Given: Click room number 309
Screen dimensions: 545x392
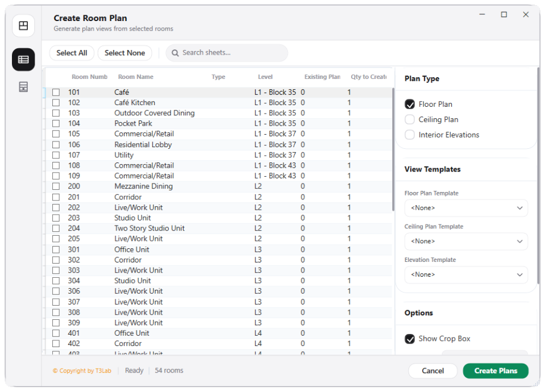Looking at the screenshot, I should click(x=74, y=323).
